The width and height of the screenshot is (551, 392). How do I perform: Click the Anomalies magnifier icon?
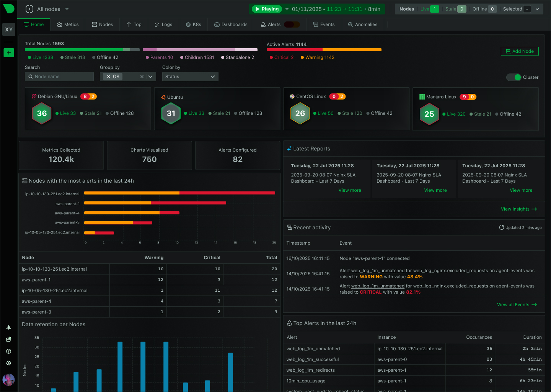point(350,24)
